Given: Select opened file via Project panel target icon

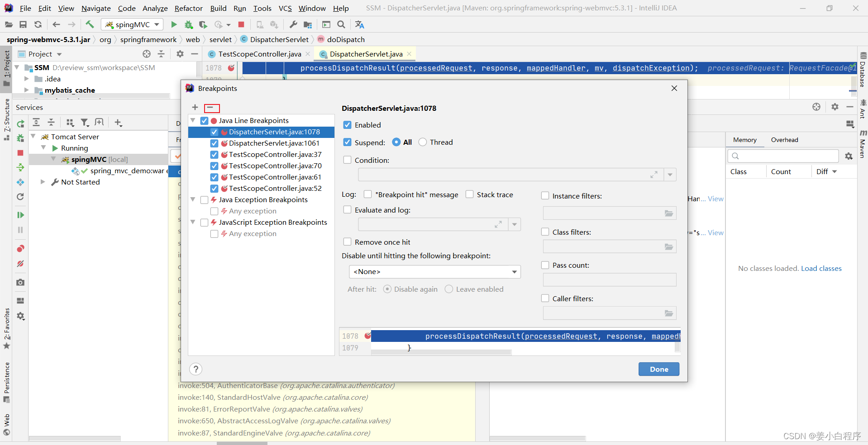Looking at the screenshot, I should (x=147, y=54).
